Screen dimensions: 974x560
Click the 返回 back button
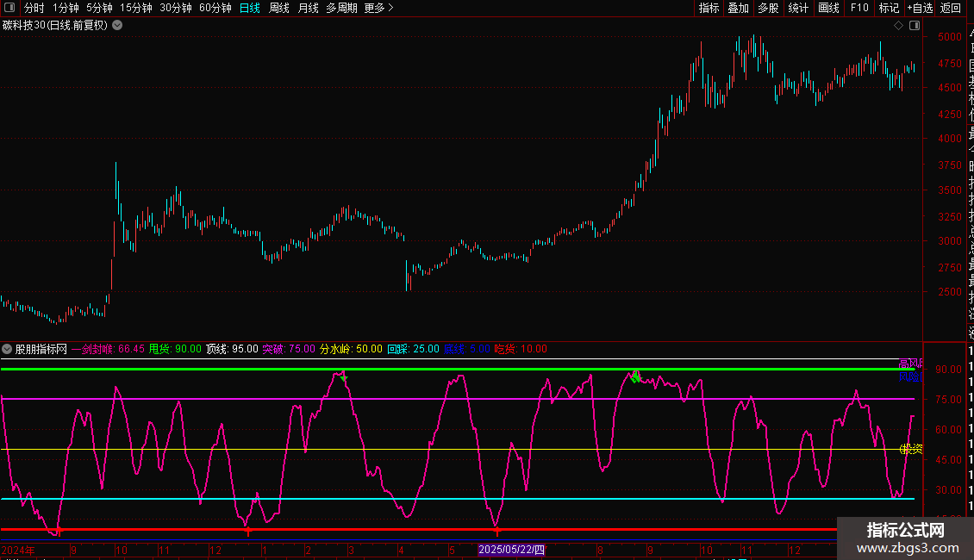951,8
